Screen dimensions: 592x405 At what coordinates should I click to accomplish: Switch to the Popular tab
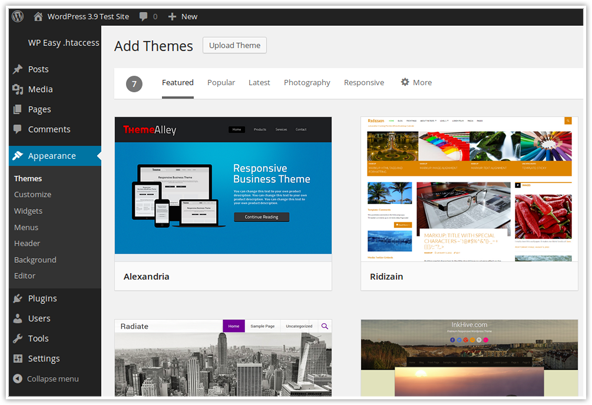pyautogui.click(x=221, y=82)
